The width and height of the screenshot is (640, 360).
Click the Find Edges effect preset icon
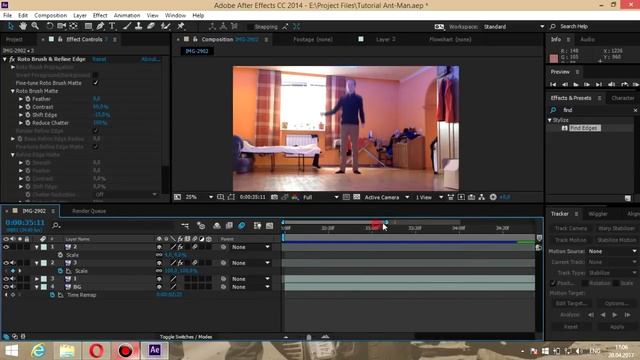[x=564, y=128]
